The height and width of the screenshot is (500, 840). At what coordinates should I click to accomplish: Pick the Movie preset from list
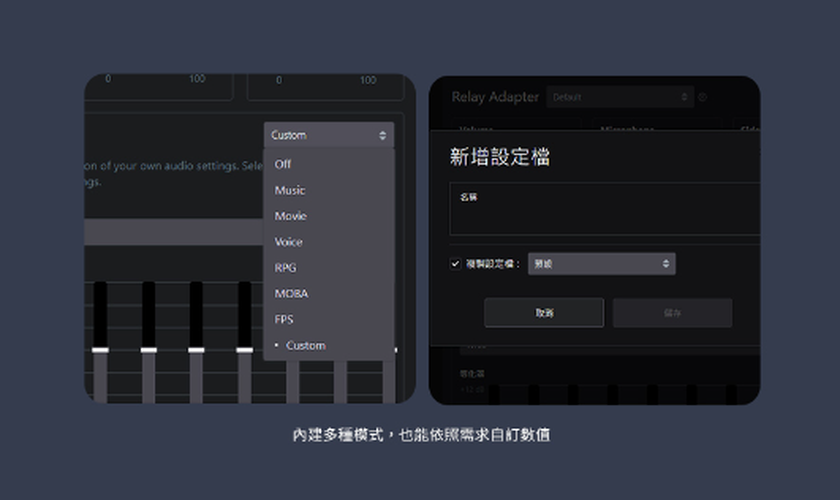tap(291, 216)
